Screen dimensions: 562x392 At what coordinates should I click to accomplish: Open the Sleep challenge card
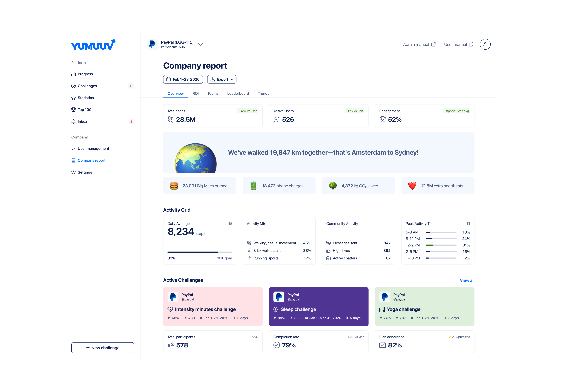[318, 306]
